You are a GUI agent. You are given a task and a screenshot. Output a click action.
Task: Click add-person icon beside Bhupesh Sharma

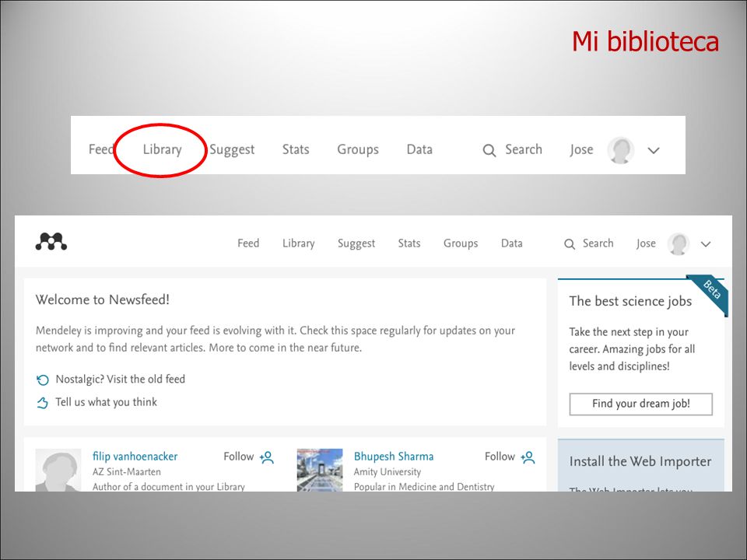528,457
